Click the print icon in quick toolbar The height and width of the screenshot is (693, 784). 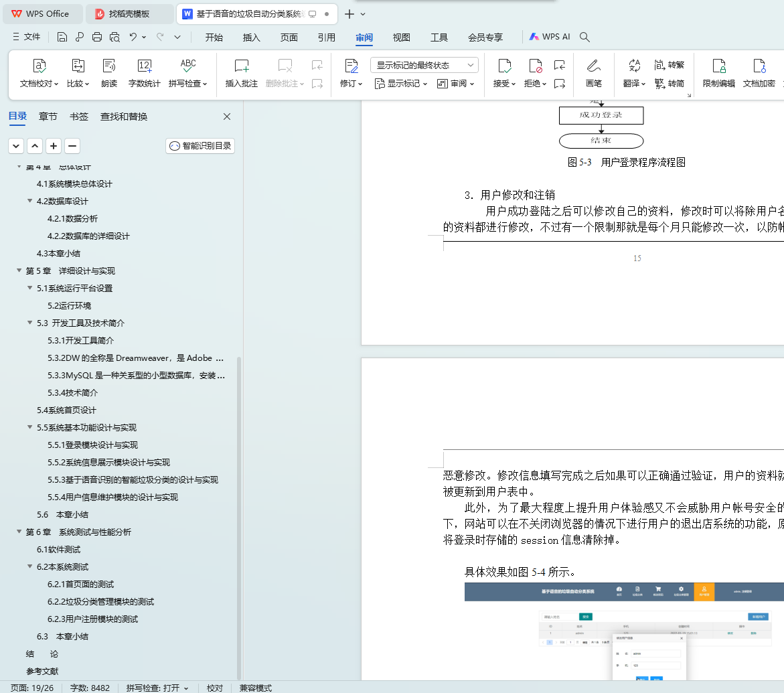97,37
